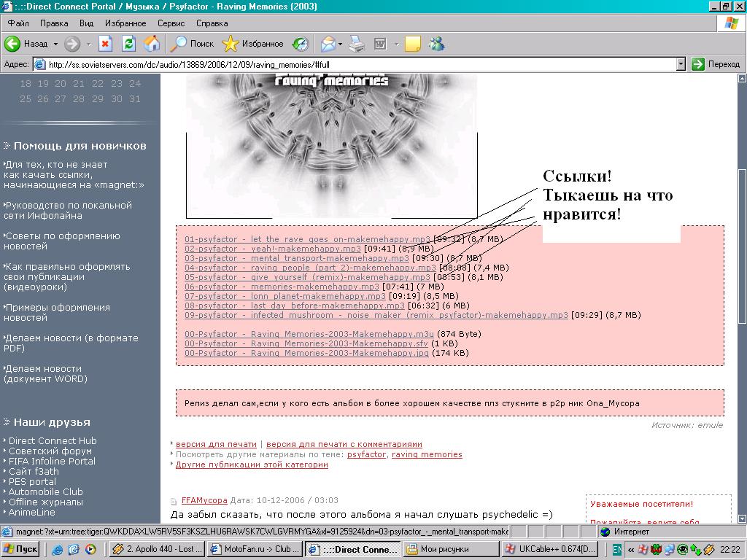Switch to MotoFan.ru taskbar window
This screenshot has height=560, width=747.
click(x=255, y=549)
